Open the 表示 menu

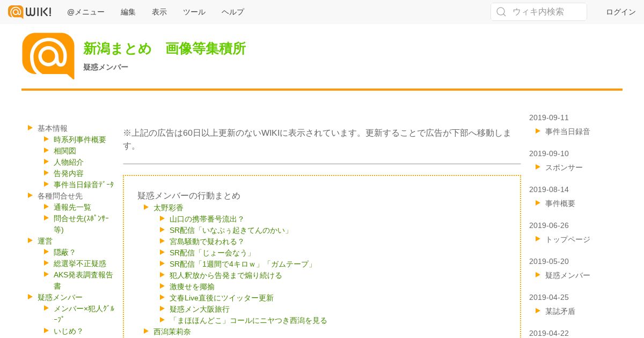click(x=159, y=12)
